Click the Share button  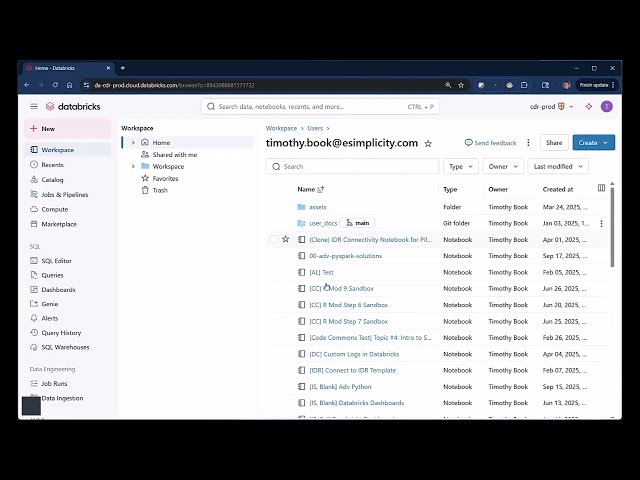(554, 143)
